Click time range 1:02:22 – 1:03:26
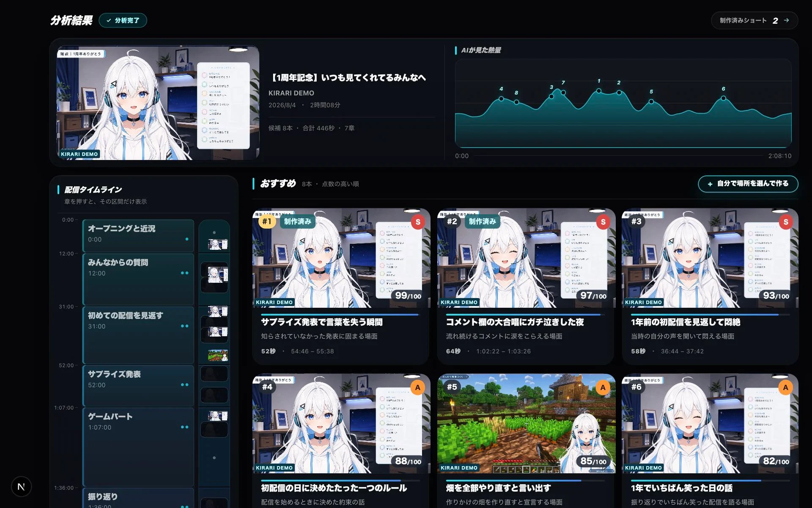 pyautogui.click(x=503, y=351)
